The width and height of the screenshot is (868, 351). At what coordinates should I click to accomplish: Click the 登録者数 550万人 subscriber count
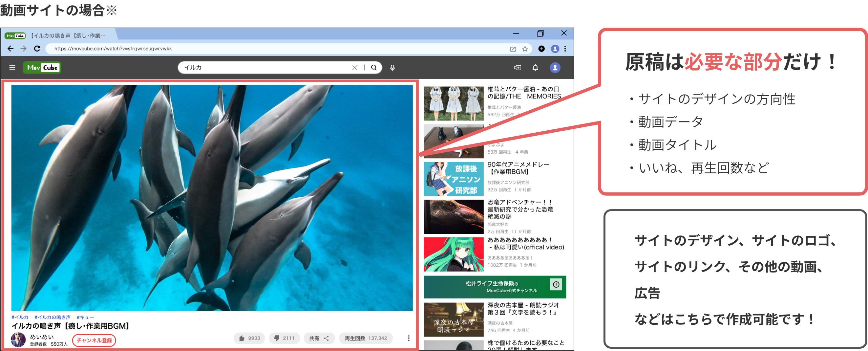click(49, 344)
